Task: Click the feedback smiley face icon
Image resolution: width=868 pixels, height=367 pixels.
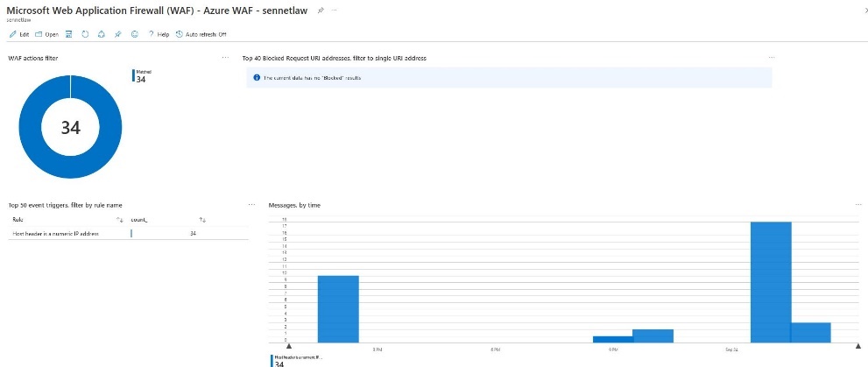Action: [x=134, y=34]
